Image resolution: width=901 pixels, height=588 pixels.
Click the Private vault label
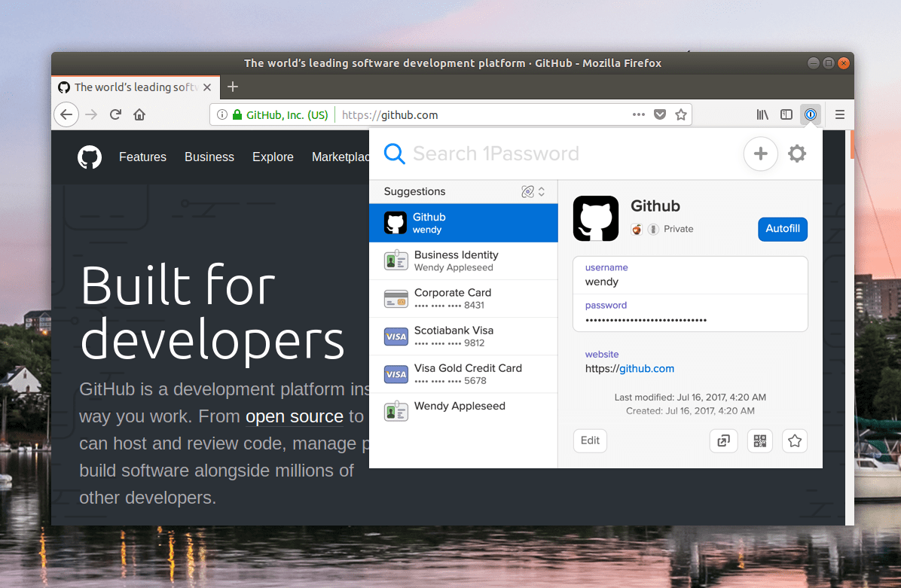[x=679, y=229]
